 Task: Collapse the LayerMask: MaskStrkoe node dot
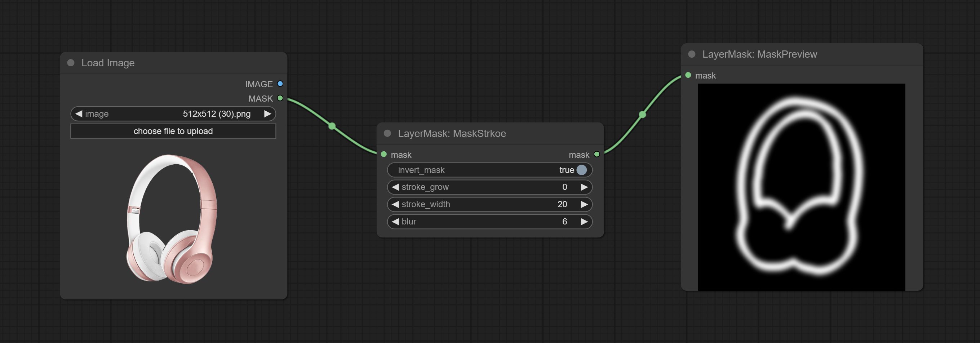click(x=387, y=133)
